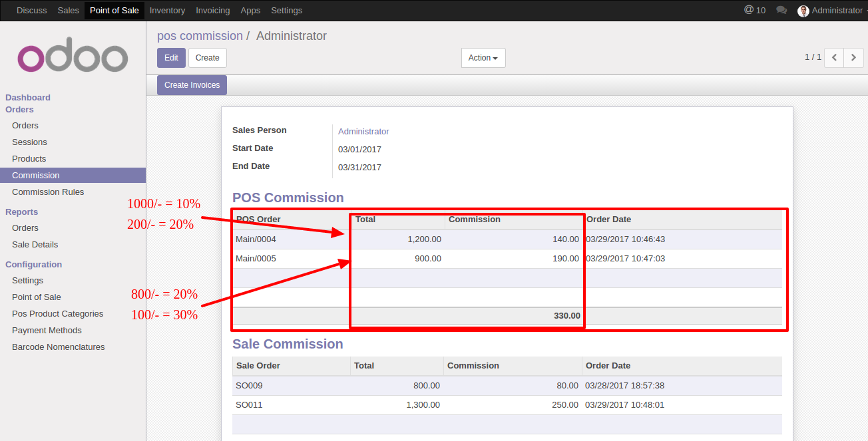Click the Create button

208,58
